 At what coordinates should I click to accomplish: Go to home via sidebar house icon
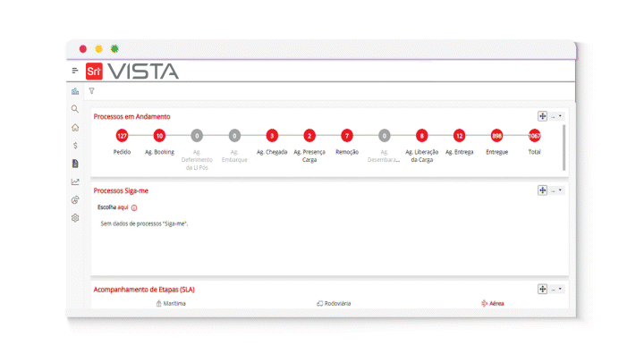(x=75, y=127)
